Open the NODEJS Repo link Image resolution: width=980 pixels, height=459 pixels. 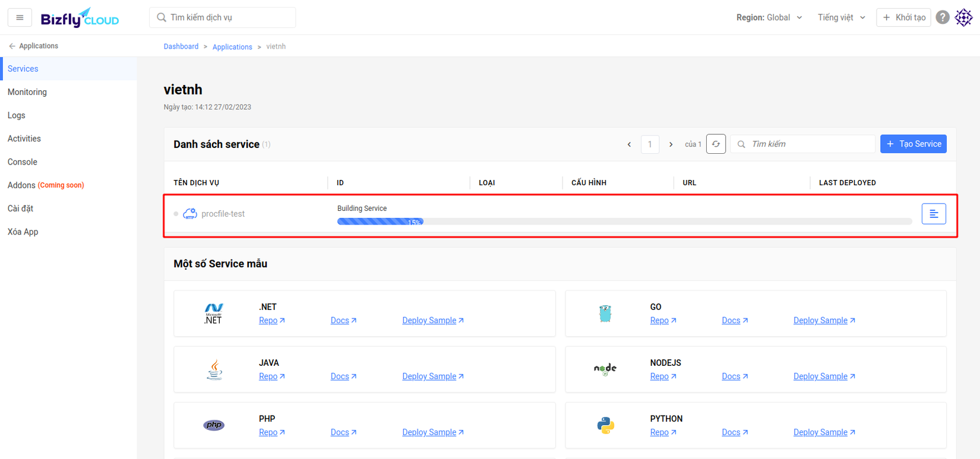click(x=663, y=376)
